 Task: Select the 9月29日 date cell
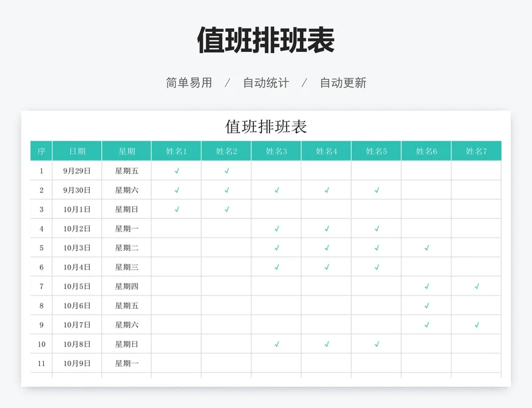(77, 171)
